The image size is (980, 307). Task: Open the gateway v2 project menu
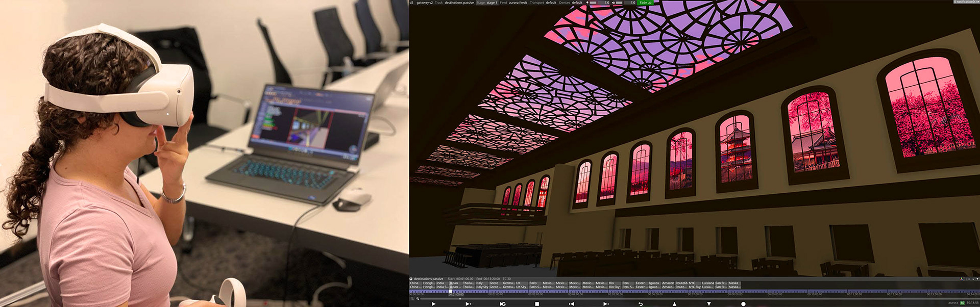425,3
